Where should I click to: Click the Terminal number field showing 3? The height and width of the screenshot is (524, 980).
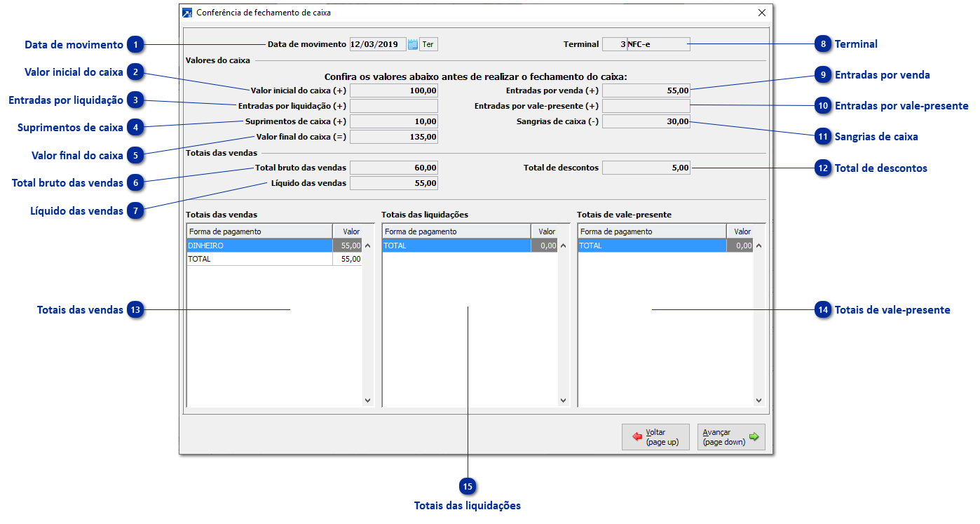tap(615, 44)
